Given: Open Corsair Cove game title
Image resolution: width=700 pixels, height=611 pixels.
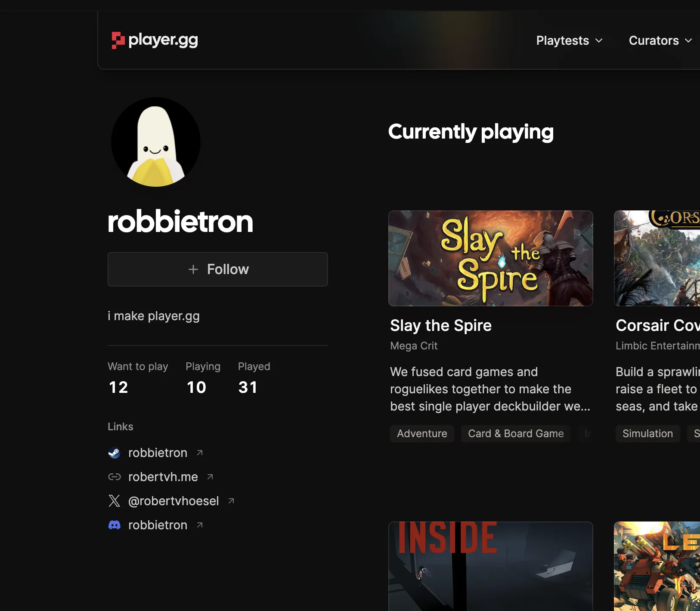Looking at the screenshot, I should 658,325.
